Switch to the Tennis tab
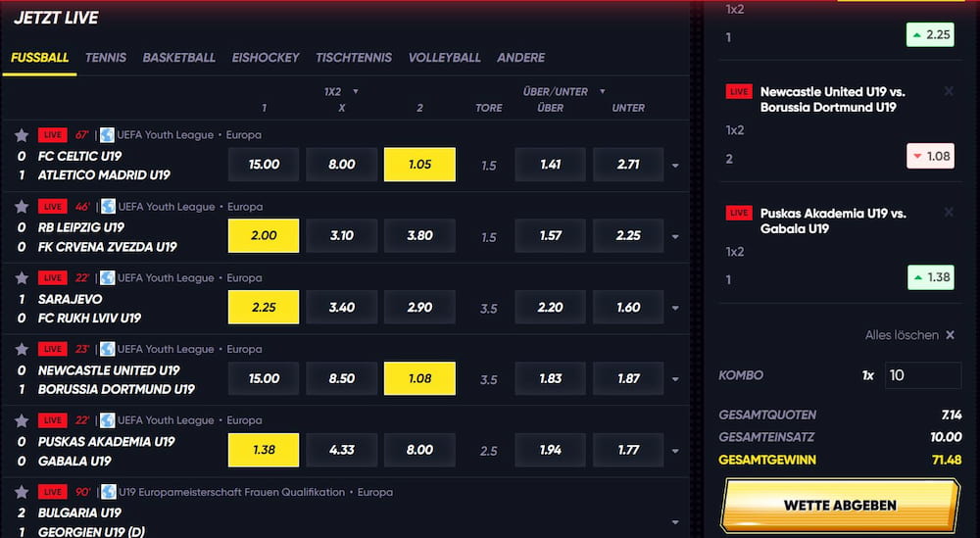This screenshot has height=538, width=980. coord(106,58)
